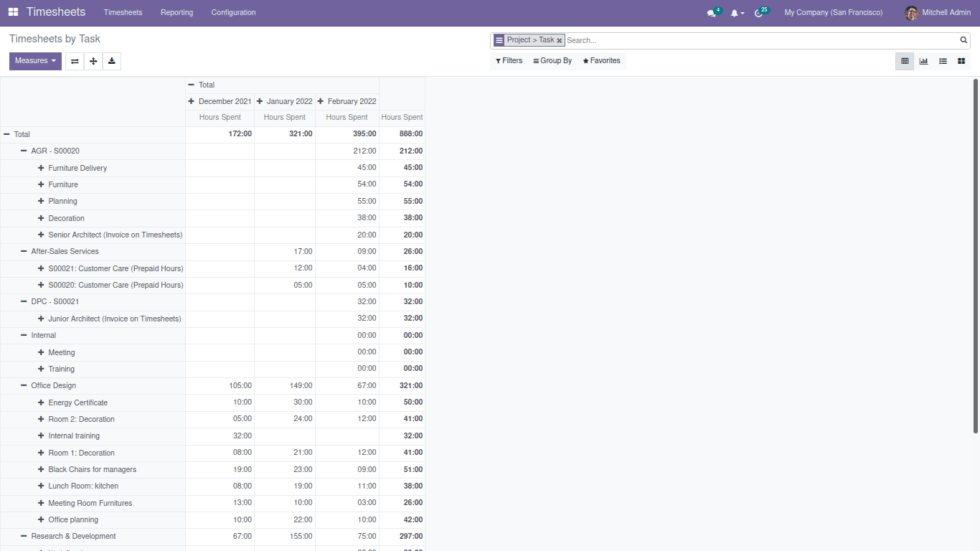Open the Filters options
This screenshot has width=980, height=551.
[509, 61]
